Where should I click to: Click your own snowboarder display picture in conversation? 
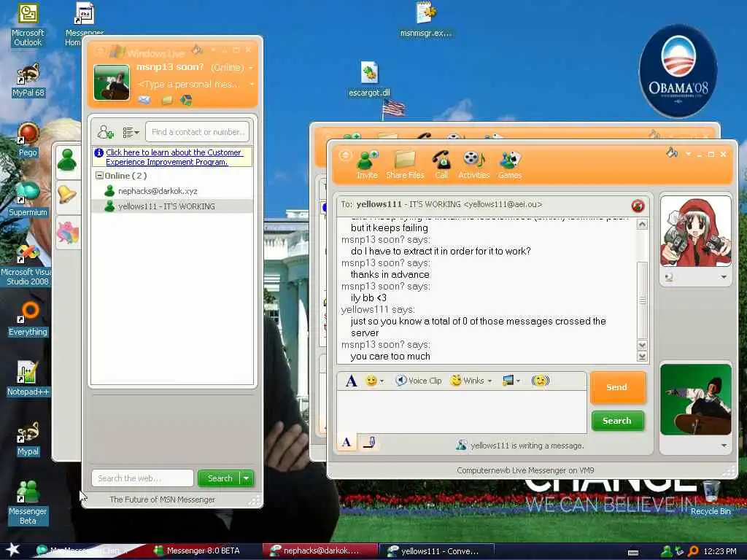[695, 400]
